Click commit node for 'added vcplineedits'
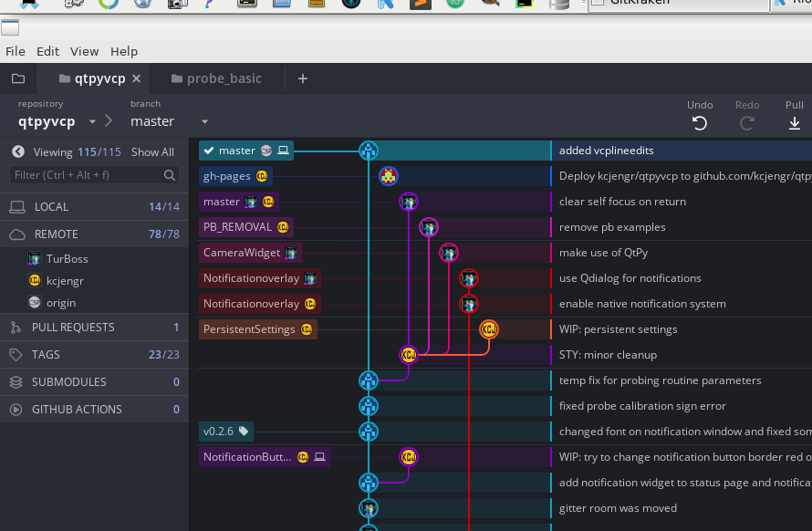Viewport: 812px width, 531px height. 369,151
